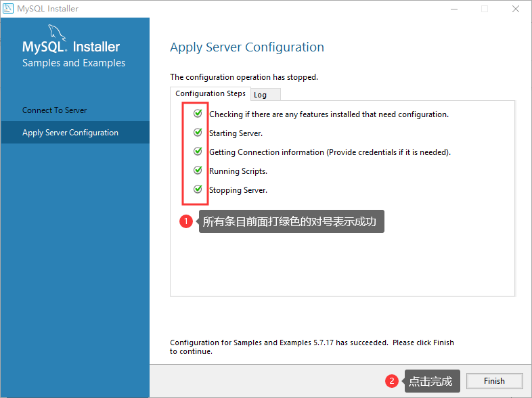This screenshot has width=532, height=398.
Task: Click green check icon beside Starting Server
Action: coord(198,132)
